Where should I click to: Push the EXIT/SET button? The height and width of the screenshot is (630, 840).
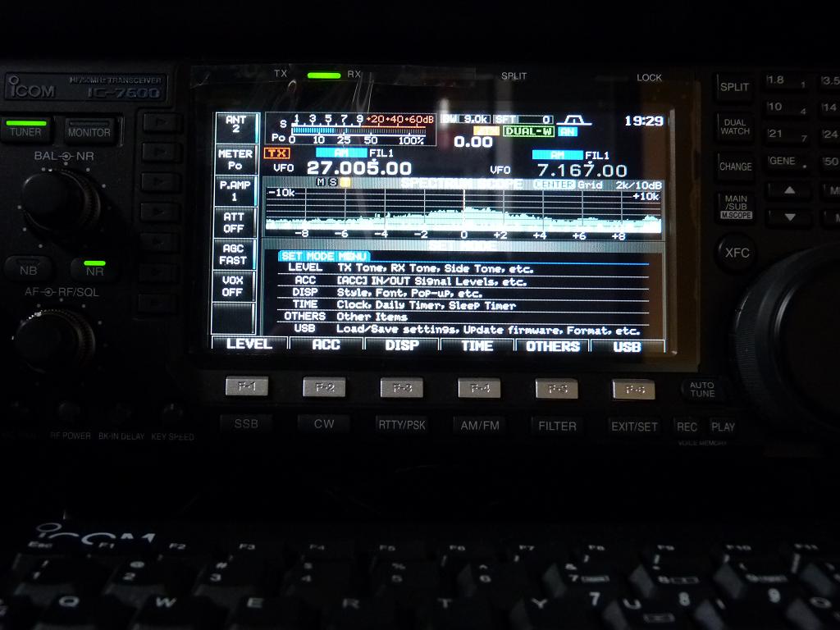634,427
